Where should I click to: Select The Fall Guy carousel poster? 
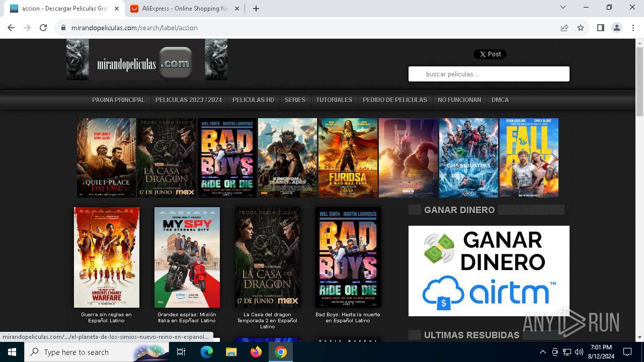(x=529, y=158)
